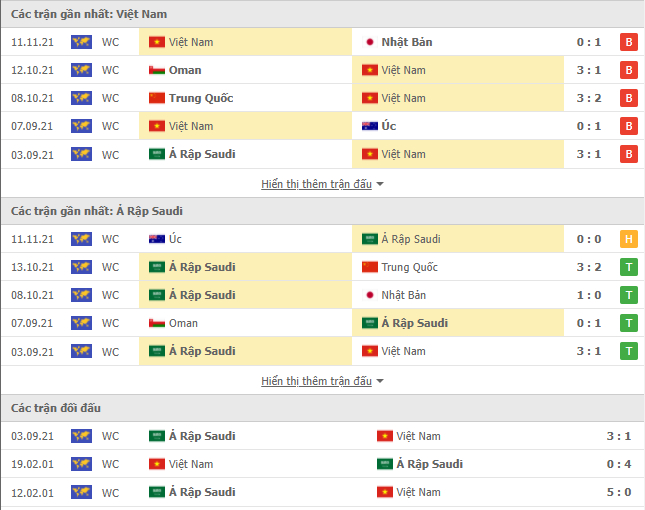Click the Australia flag icon beside Úc in the 07.09.21 Việt Nam match
The width and height of the screenshot is (645, 510).
(x=369, y=126)
